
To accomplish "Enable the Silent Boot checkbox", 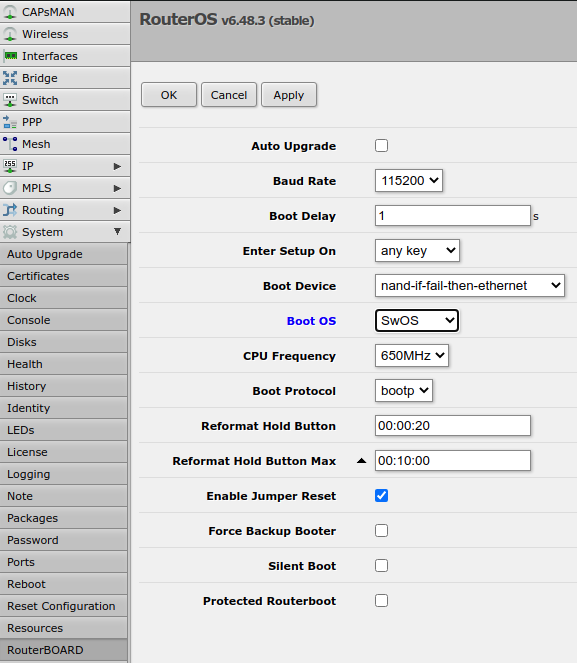I will coord(381,566).
